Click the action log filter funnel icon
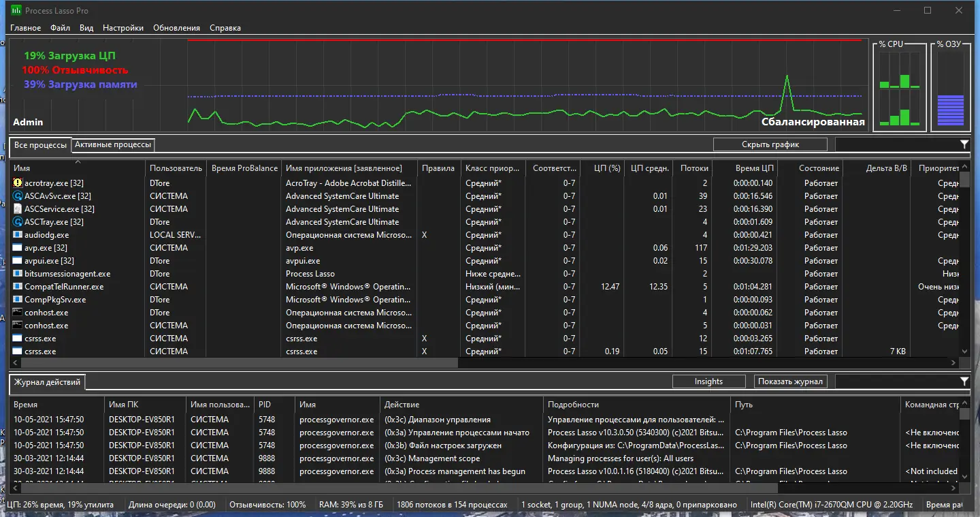 coord(964,381)
